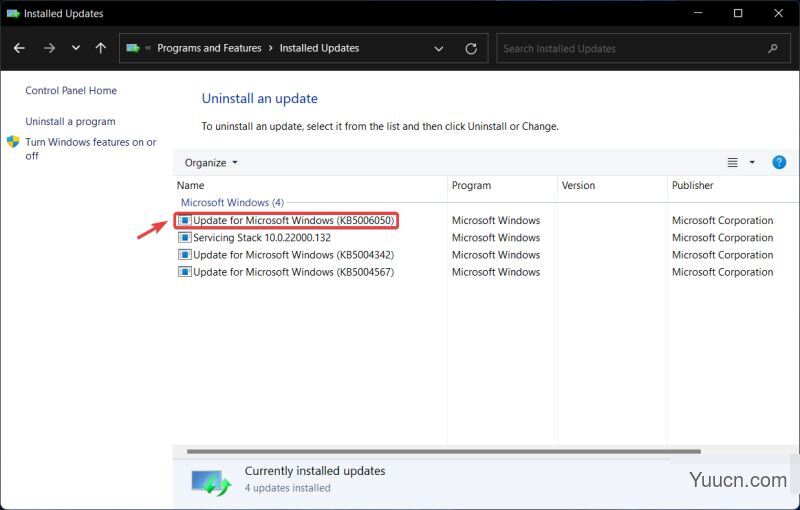This screenshot has height=510, width=800.
Task: Click Microsoft Windows program cell for Servicing Stack
Action: pyautogui.click(x=496, y=238)
